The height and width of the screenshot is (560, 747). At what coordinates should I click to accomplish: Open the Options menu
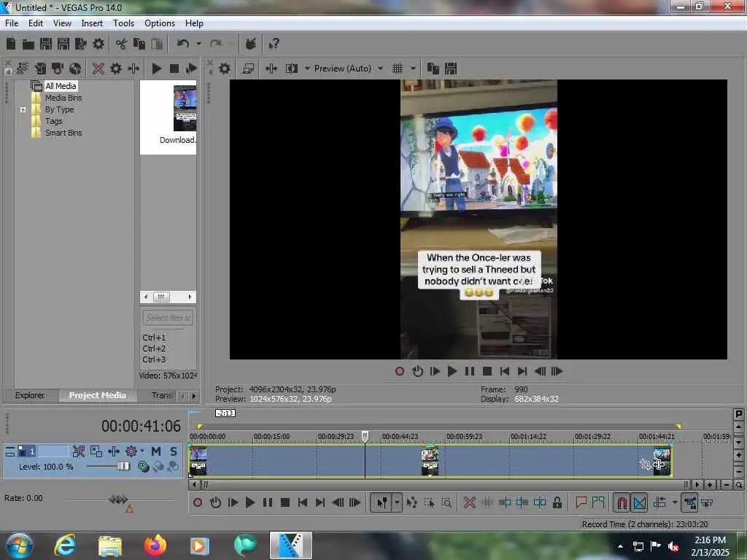click(160, 23)
